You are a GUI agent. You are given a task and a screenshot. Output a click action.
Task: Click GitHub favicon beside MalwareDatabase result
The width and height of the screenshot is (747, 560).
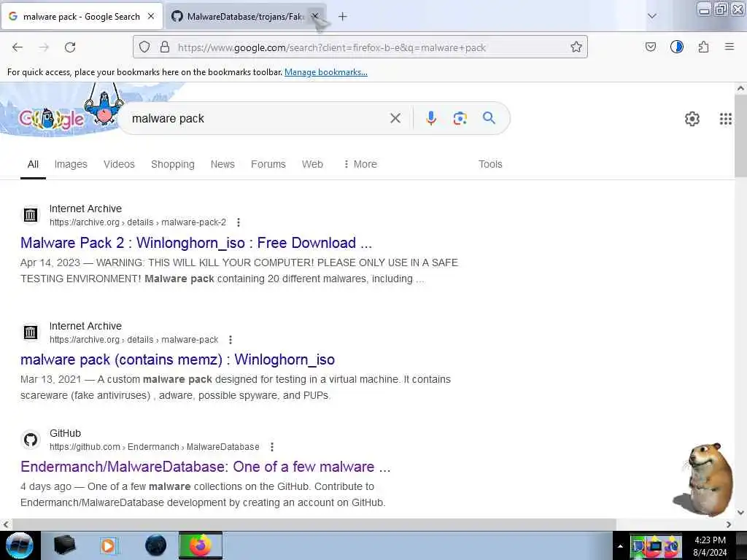click(x=31, y=440)
